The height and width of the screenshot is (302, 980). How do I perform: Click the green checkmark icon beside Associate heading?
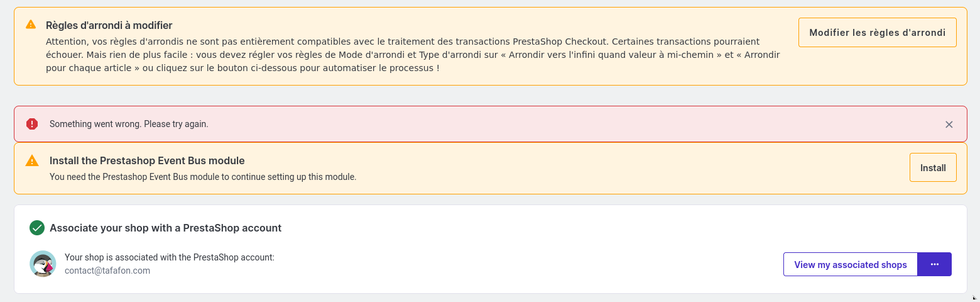37,228
